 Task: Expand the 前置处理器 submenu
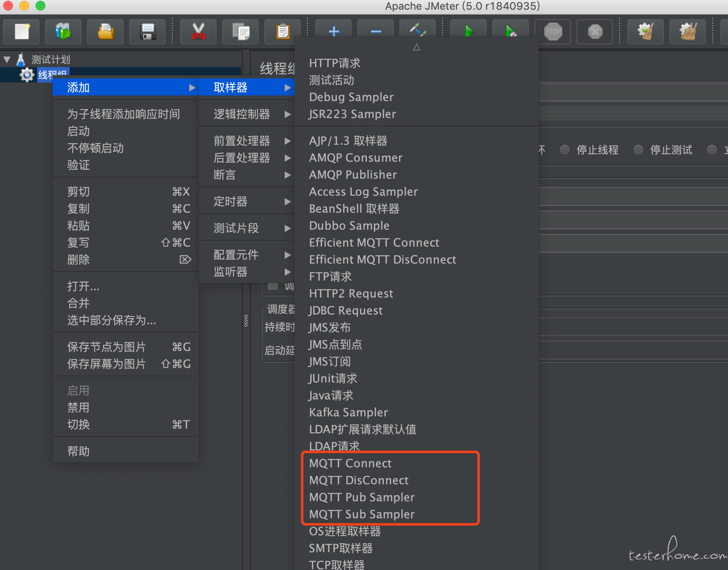[246, 141]
